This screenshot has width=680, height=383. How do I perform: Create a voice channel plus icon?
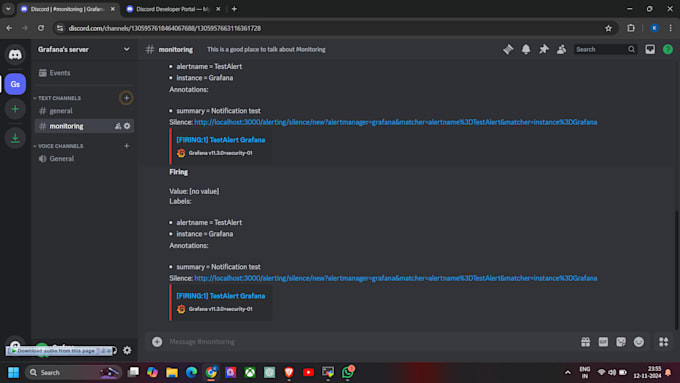click(127, 146)
